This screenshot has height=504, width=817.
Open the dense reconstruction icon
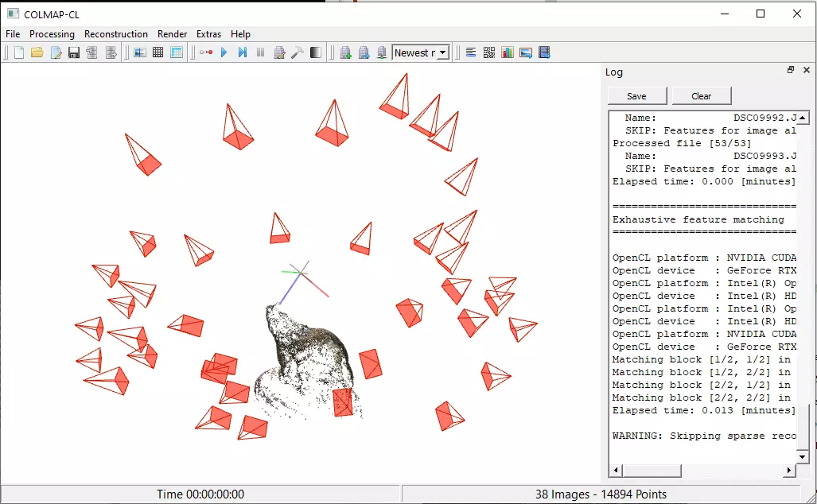point(316,53)
